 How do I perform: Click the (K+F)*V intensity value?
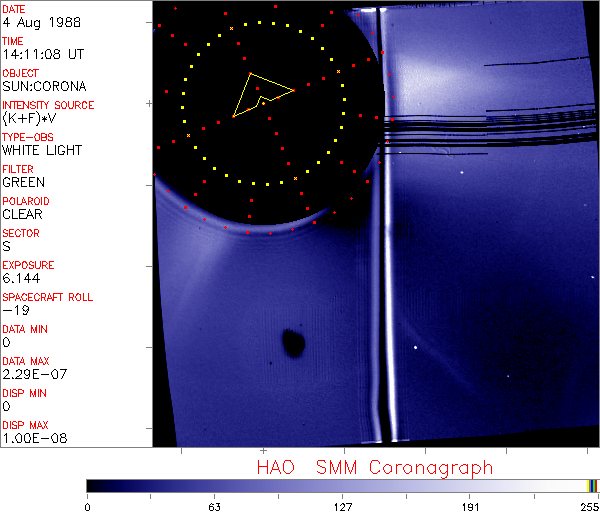(x=33, y=118)
